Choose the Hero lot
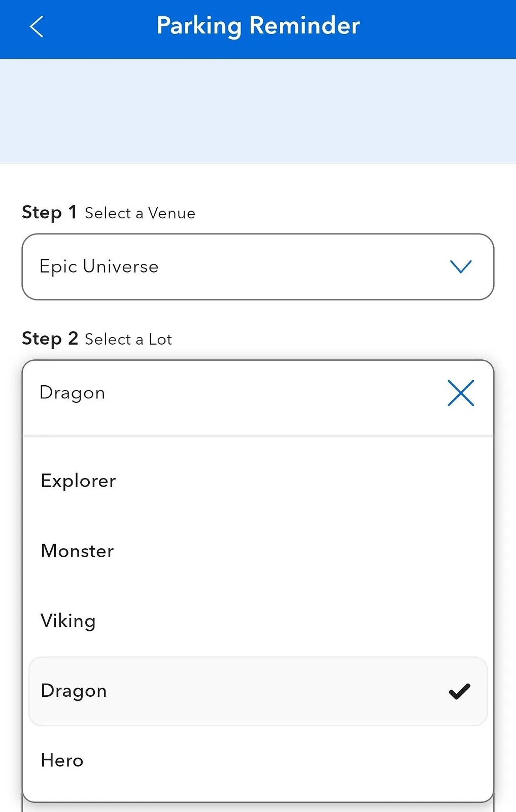Screen dimensions: 516x812 258,761
